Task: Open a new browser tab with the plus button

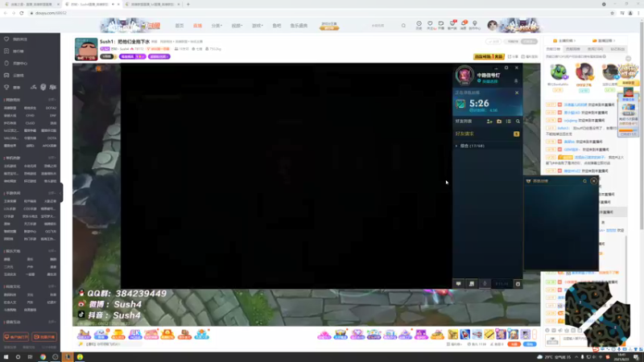Action: 188,5
